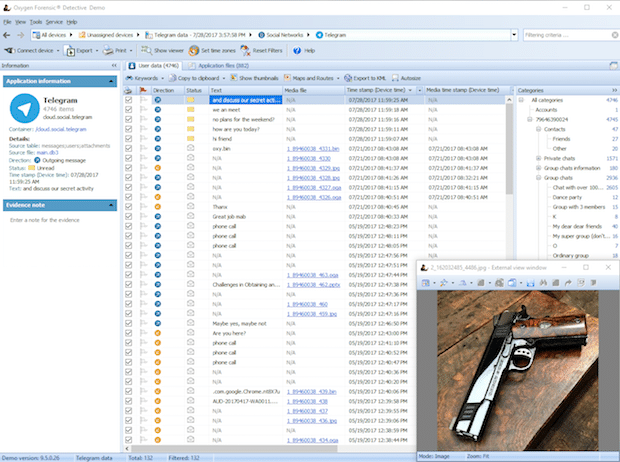Click the main.db3 source file link
Image resolution: width=620 pixels, height=462 pixels.
pyautogui.click(x=47, y=153)
